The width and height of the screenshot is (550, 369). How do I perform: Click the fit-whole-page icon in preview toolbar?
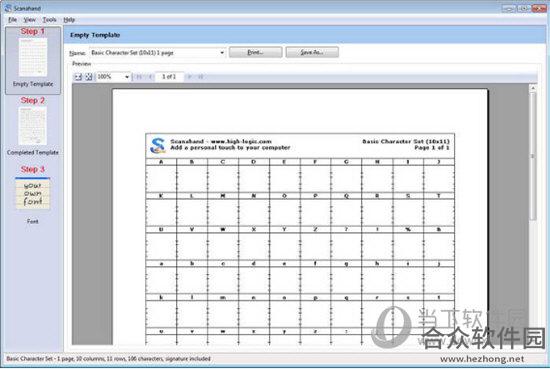(89, 76)
